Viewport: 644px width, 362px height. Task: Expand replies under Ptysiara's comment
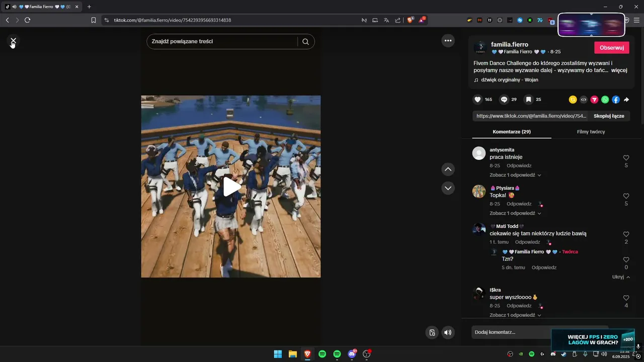coord(515,213)
